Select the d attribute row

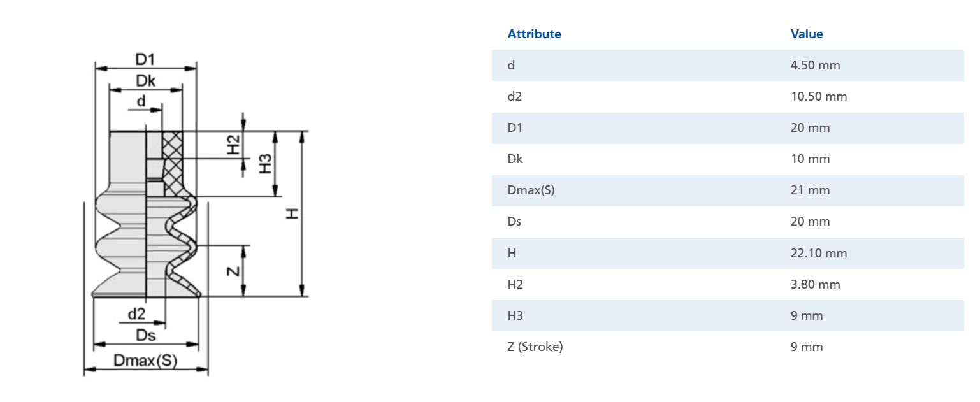click(x=728, y=65)
